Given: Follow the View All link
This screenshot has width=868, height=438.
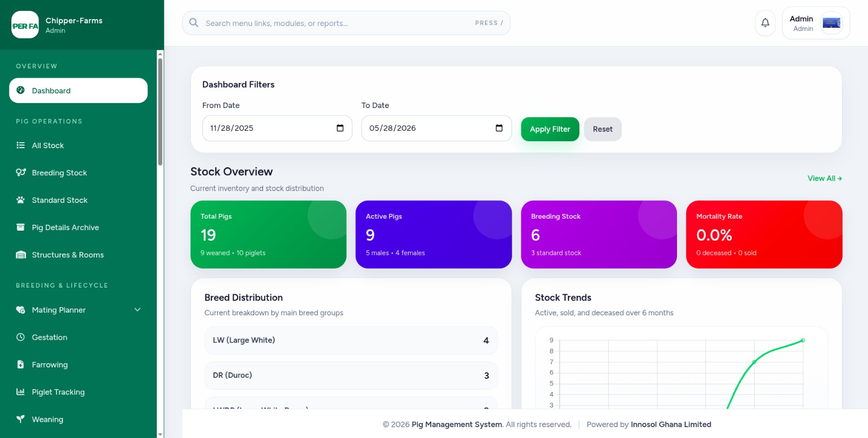Looking at the screenshot, I should tap(825, 178).
